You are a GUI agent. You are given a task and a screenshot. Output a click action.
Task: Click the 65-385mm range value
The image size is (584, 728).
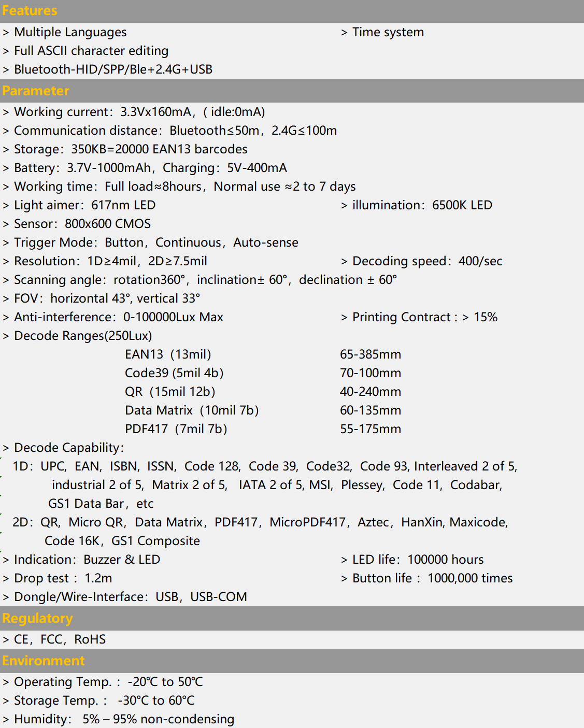pos(371,354)
